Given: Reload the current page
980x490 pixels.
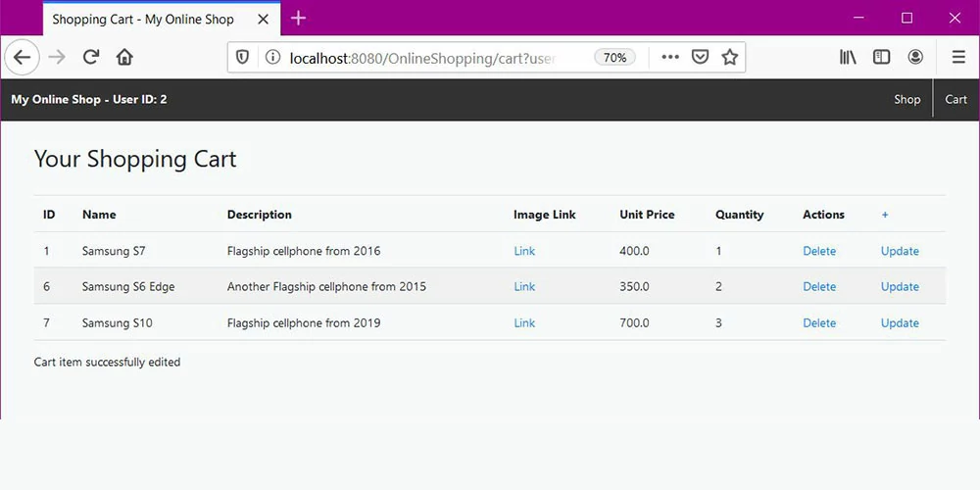Looking at the screenshot, I should point(91,58).
